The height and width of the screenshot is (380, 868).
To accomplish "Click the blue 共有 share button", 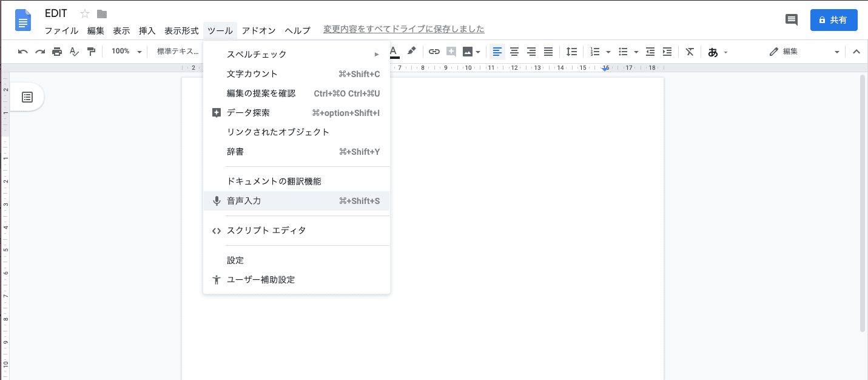I will click(833, 20).
